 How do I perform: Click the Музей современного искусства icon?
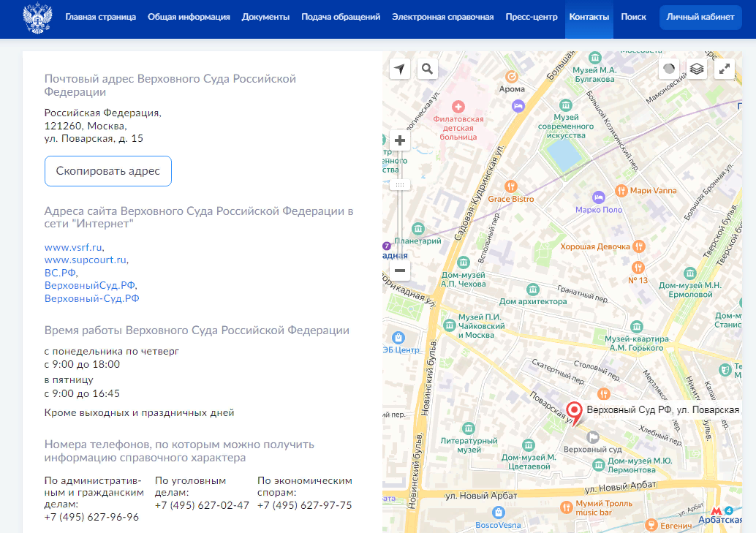tap(566, 105)
